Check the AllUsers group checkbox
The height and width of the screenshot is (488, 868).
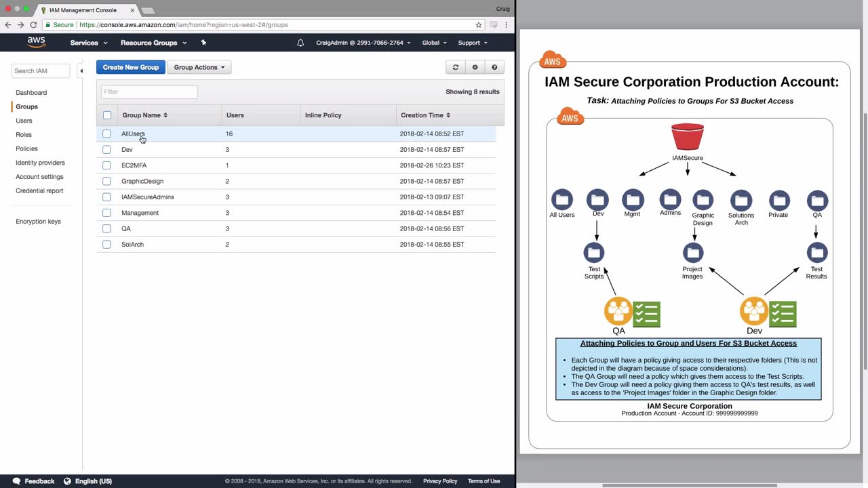106,134
